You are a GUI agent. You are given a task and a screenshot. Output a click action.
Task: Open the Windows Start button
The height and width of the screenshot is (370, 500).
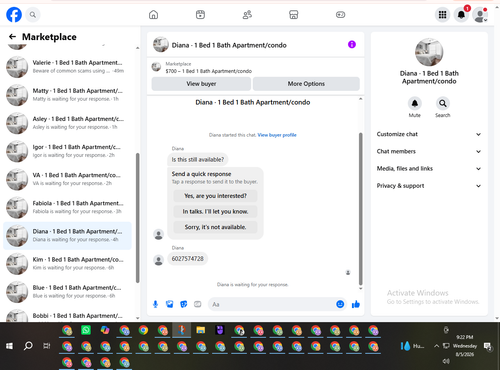9,346
